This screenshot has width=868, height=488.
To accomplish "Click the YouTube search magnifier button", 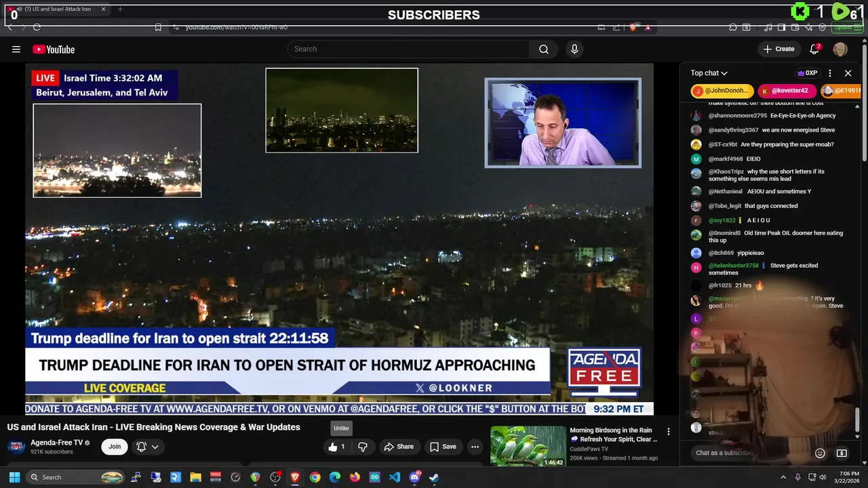I will coord(544,49).
